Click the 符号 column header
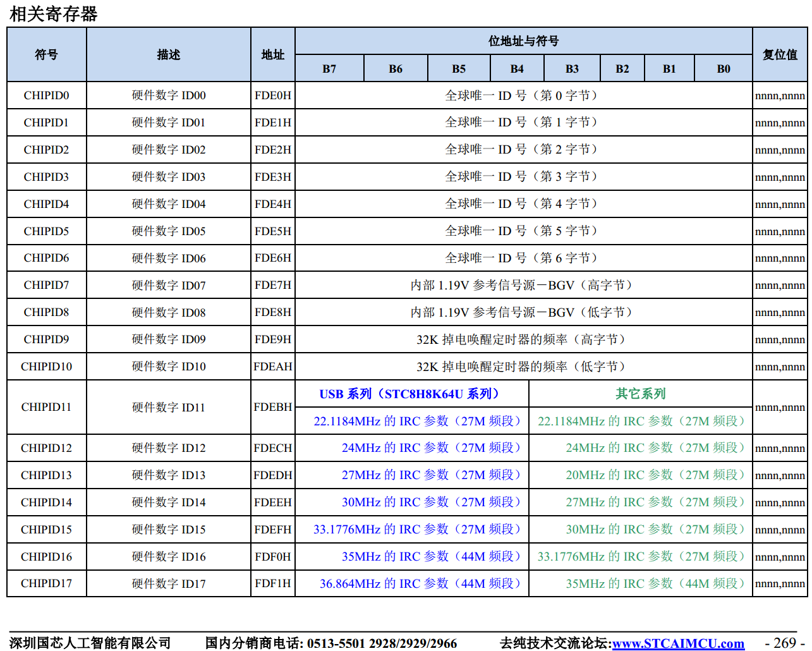812x651 pixels. pos(47,55)
